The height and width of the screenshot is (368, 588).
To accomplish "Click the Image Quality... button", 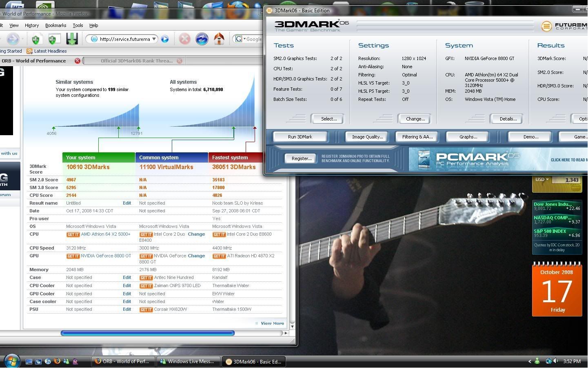I will tap(367, 137).
